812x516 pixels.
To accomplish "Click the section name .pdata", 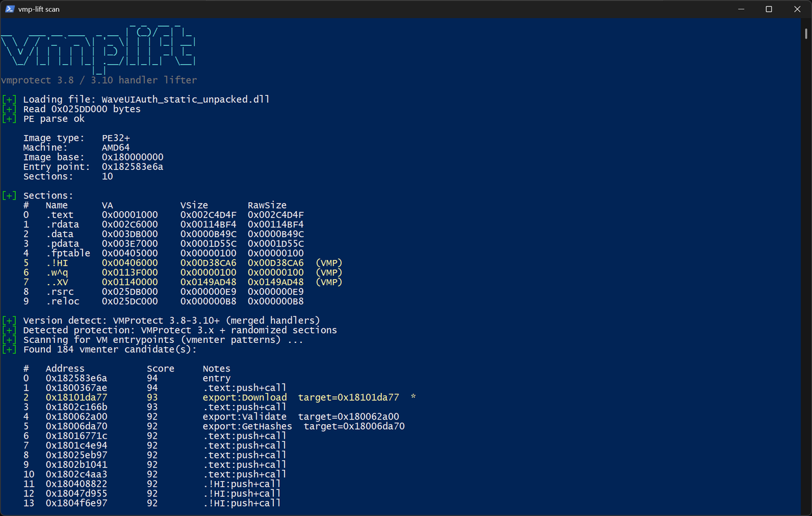I will tap(62, 243).
